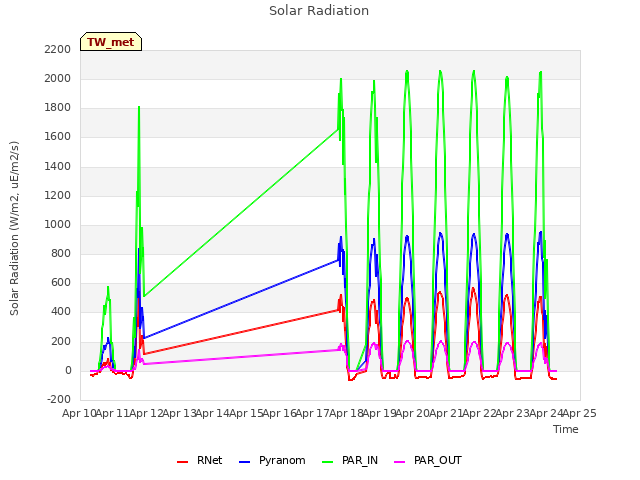Viewport: 640px width, 480px height.
Task: Click the green PAR_IN legend color marker
Action: 328,462
